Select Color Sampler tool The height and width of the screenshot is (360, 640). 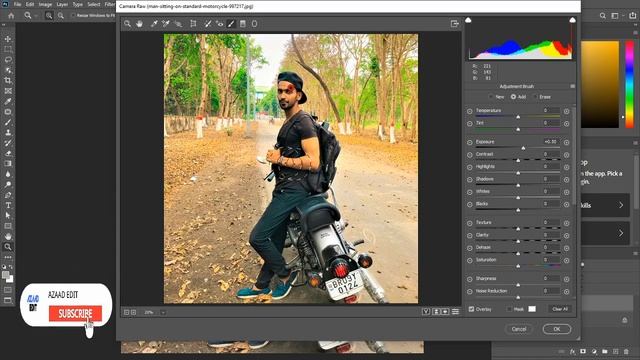coord(166,24)
